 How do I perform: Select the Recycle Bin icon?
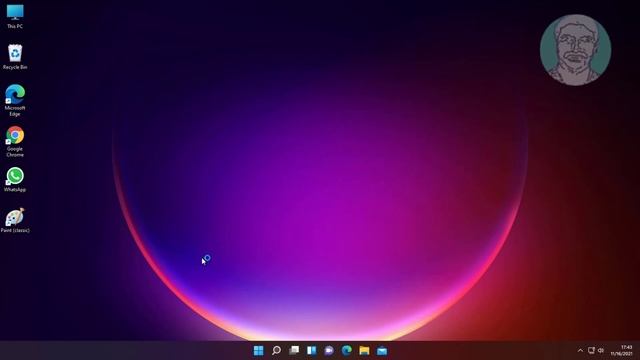click(15, 57)
